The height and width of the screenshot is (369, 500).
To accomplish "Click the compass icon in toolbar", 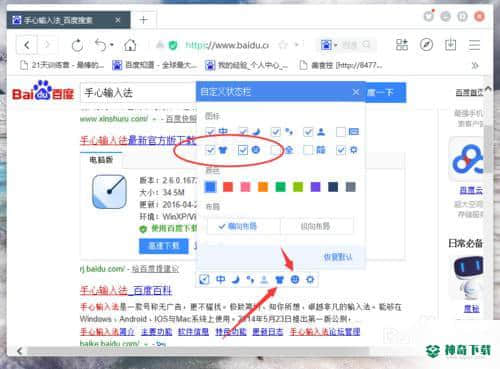I will click(x=426, y=44).
